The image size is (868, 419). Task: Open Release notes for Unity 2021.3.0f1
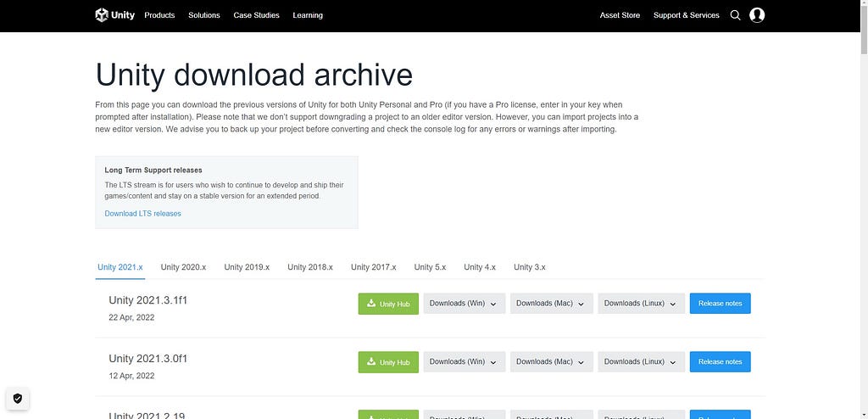coord(721,362)
